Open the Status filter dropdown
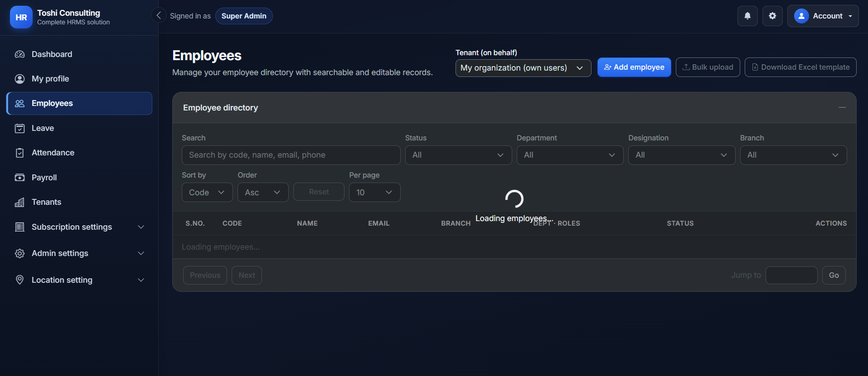This screenshot has height=376, width=868. [x=458, y=155]
